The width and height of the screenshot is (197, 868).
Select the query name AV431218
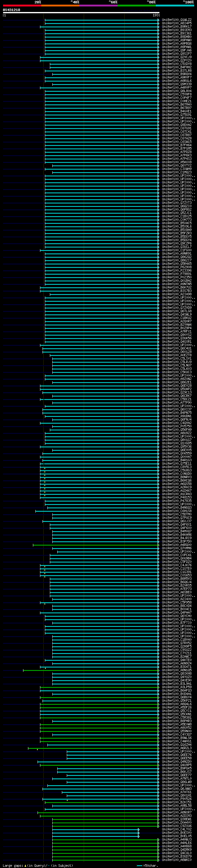[11, 10]
